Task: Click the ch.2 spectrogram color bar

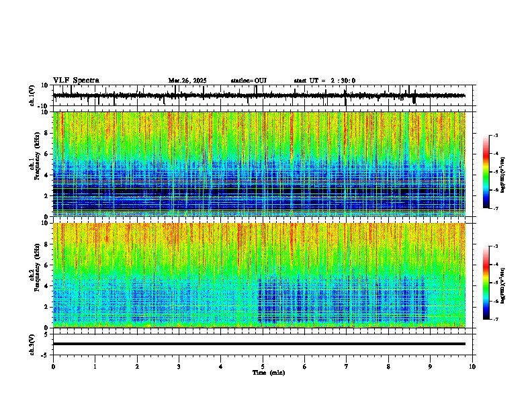Action: click(x=486, y=283)
